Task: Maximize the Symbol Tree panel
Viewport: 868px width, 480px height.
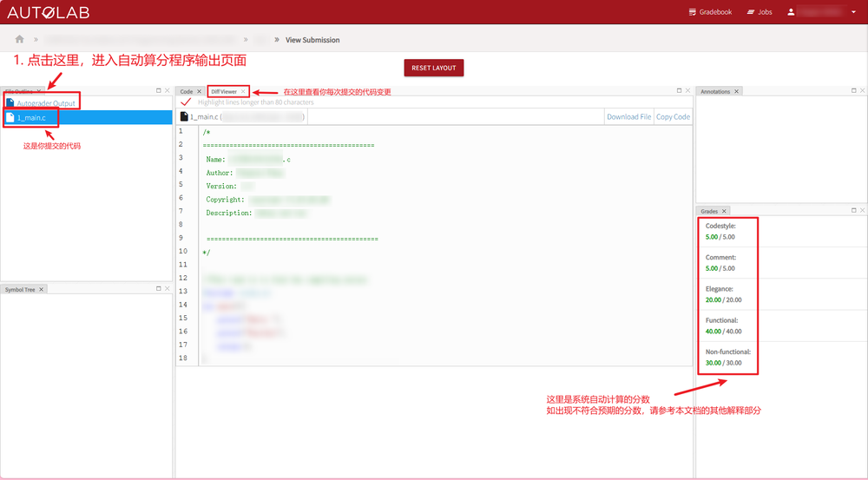Action: (x=158, y=288)
